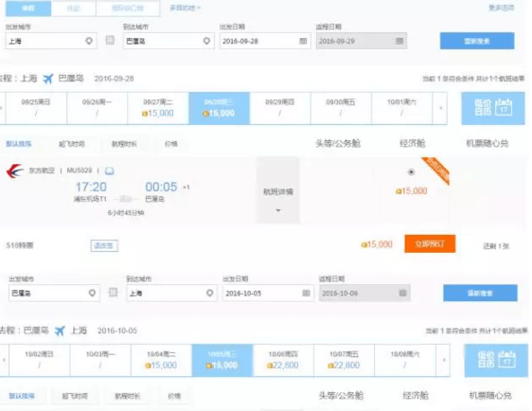Screen dimensions: 532x411
Task: Expand 航班详情 flight details panel
Action: tap(278, 190)
